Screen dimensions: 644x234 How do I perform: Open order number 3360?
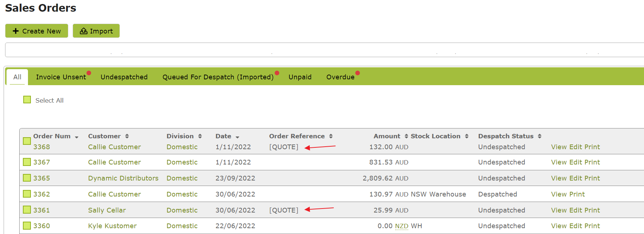41,226
